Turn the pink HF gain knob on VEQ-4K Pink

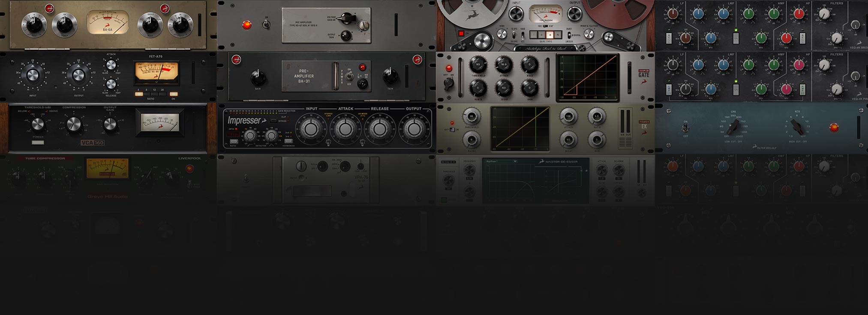pos(798,65)
